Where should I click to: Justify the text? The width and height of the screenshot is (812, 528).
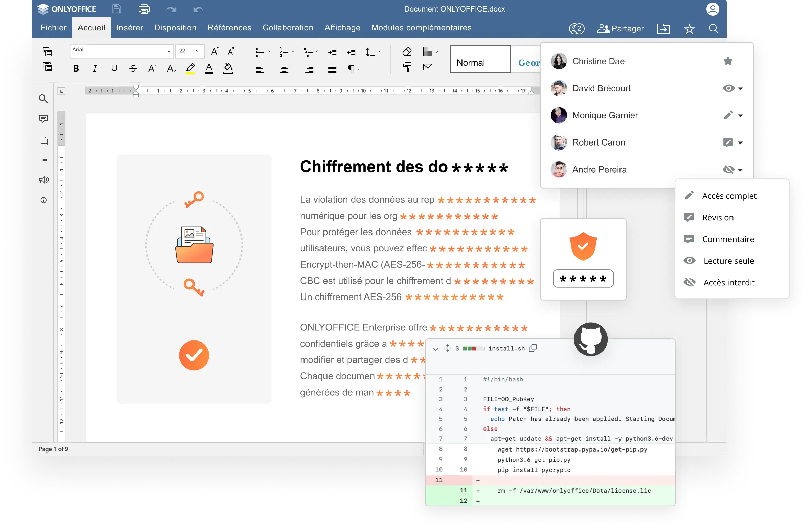[332, 69]
